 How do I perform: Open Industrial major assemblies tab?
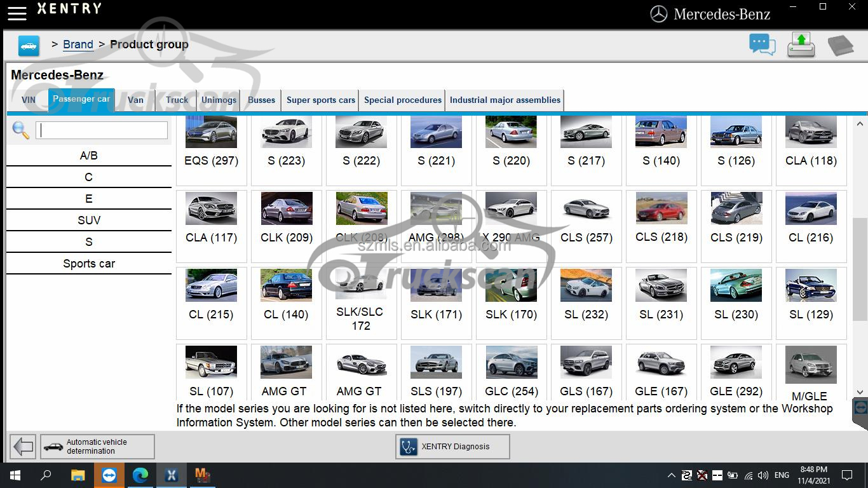coord(505,100)
